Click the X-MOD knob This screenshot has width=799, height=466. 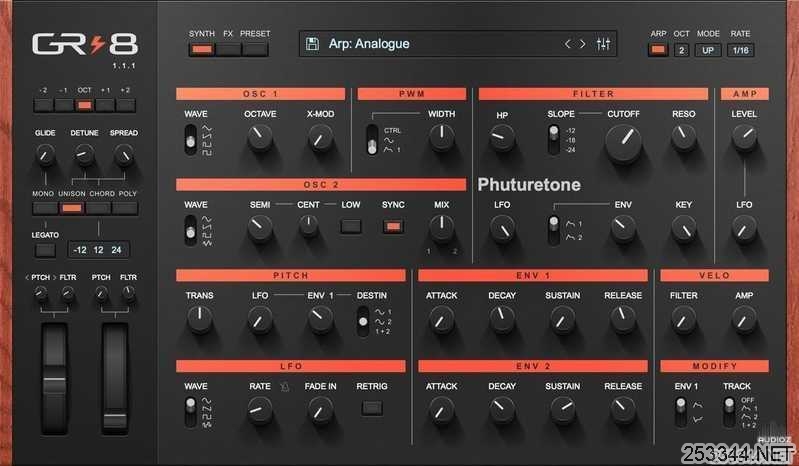(321, 138)
